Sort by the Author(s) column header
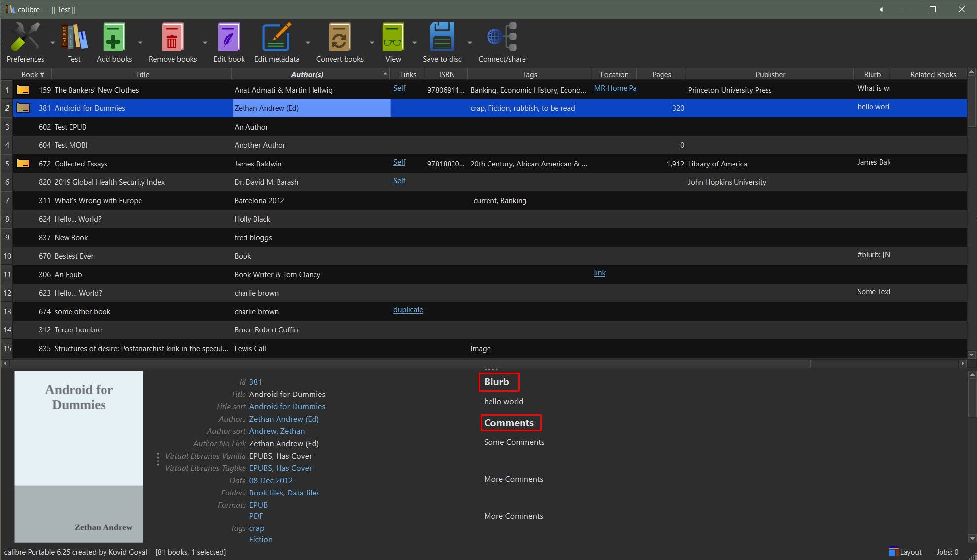 (307, 74)
